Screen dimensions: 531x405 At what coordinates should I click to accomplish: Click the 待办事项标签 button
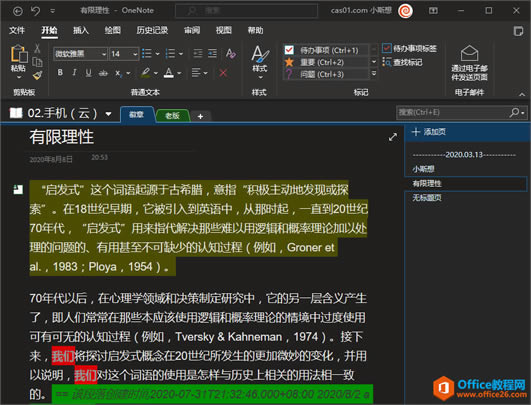point(409,49)
